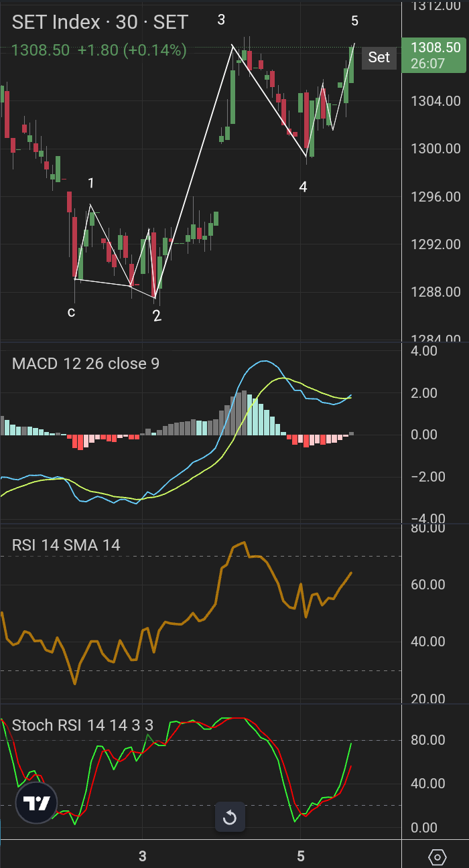The height and width of the screenshot is (868, 469).
Task: Select Elliott wave label 5
Action: 354,21
